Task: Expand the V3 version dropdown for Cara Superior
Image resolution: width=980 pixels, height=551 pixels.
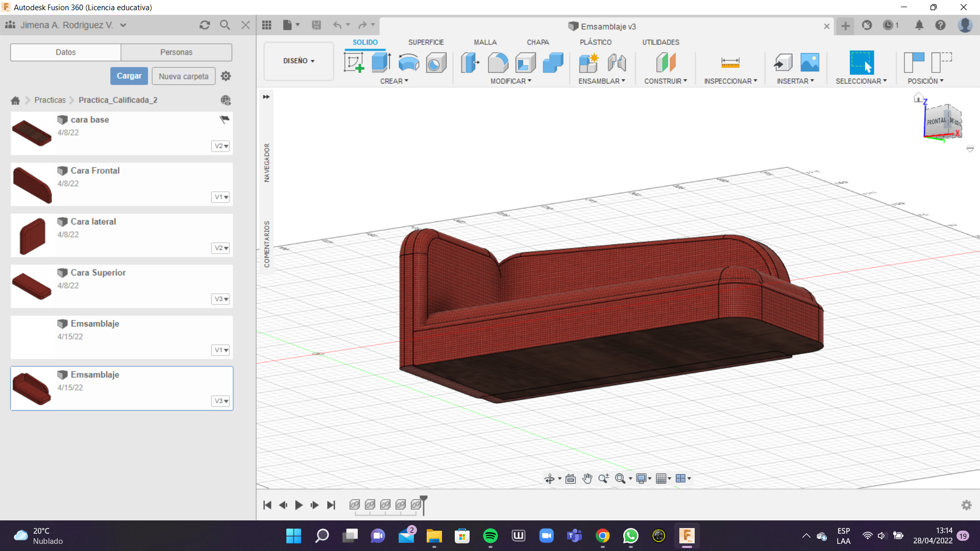Action: pos(221,299)
